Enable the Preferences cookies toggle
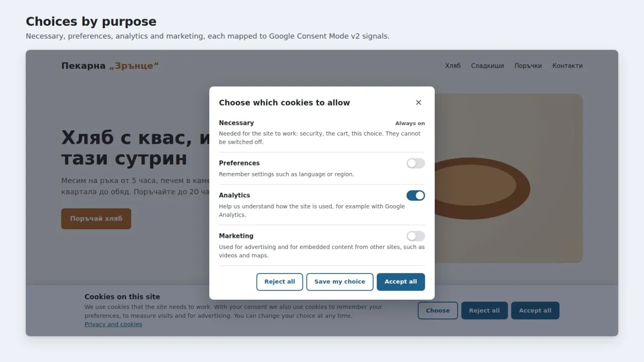Image resolution: width=644 pixels, height=362 pixels. [416, 163]
